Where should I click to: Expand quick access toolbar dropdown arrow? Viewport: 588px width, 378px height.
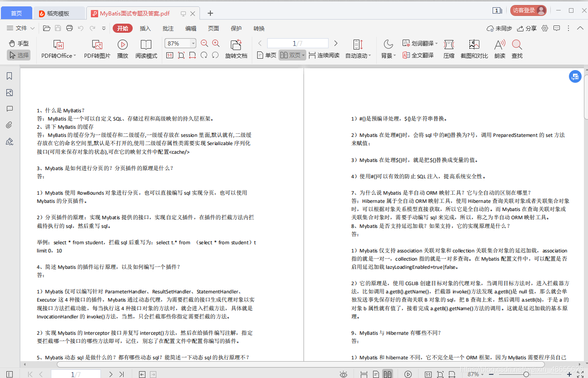(x=104, y=28)
